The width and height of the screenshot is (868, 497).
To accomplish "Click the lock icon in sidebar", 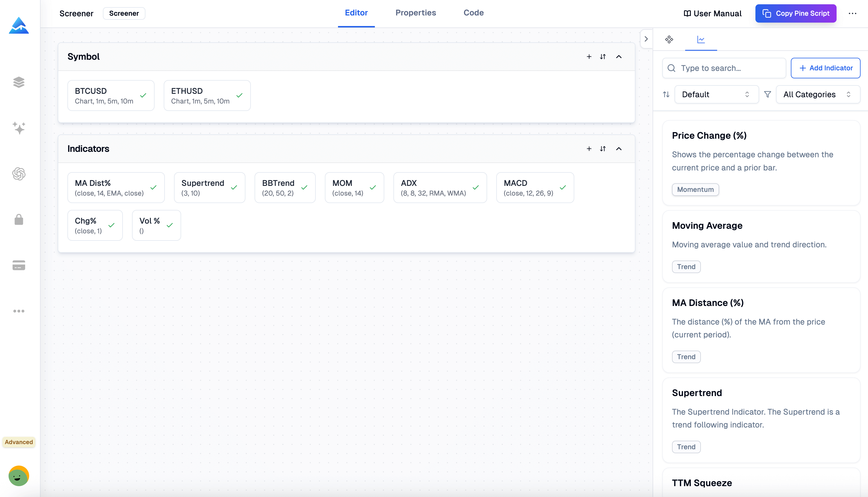I will click(x=19, y=220).
